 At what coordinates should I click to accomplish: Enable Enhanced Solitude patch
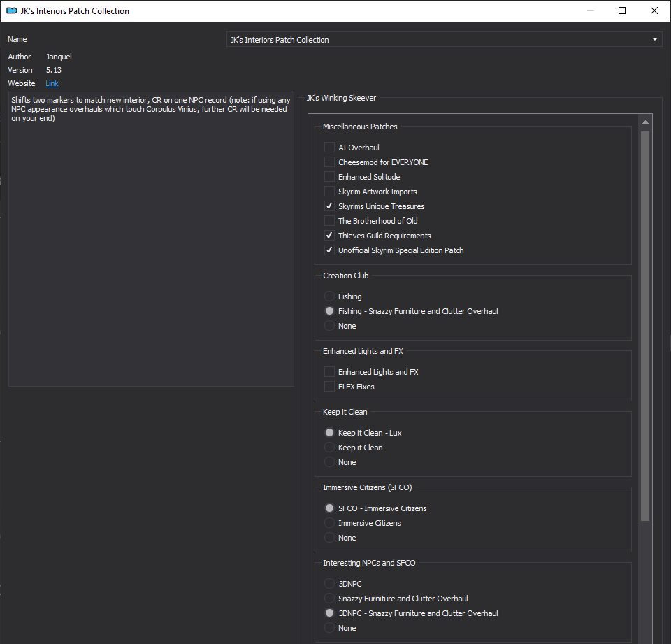point(329,177)
